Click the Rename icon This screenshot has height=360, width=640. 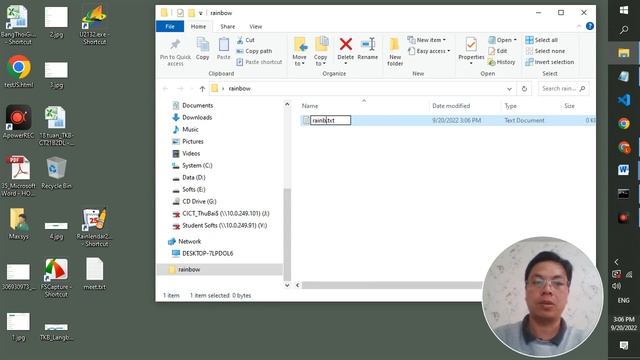point(368,44)
